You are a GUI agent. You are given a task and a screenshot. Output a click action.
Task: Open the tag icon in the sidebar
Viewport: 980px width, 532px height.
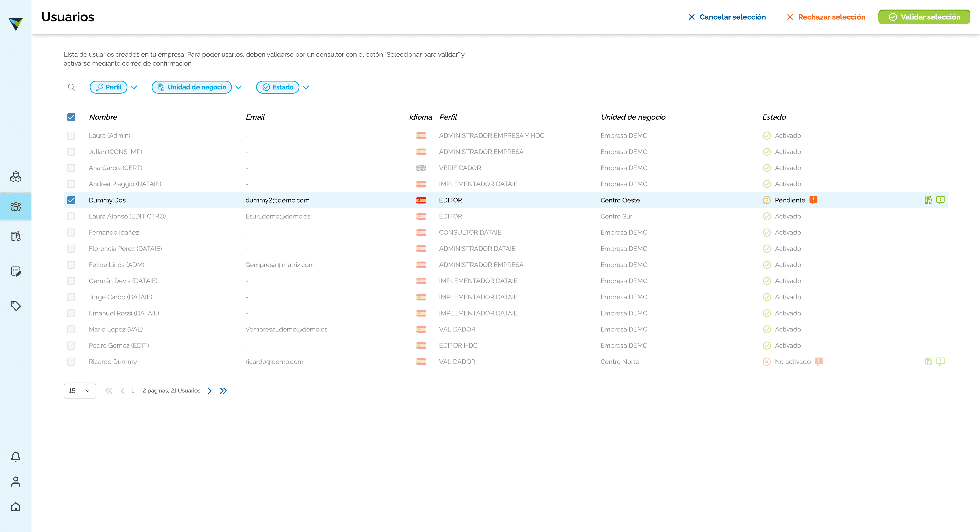(16, 306)
